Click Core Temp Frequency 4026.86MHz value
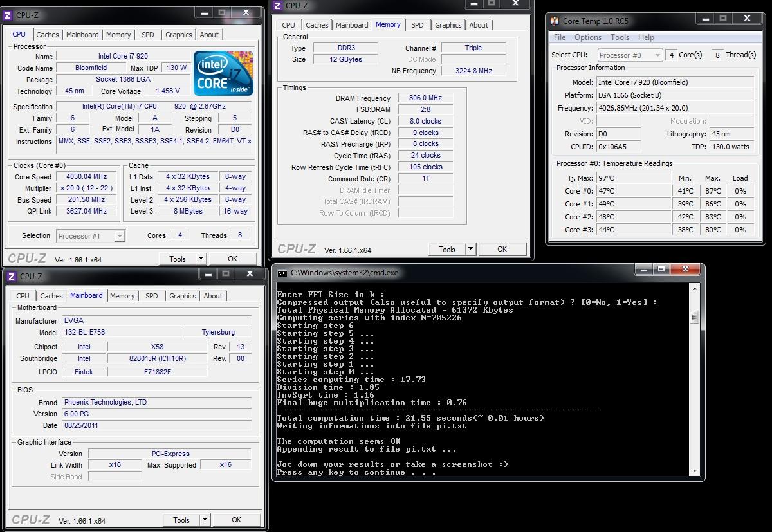772x532 pixels. tap(675, 108)
